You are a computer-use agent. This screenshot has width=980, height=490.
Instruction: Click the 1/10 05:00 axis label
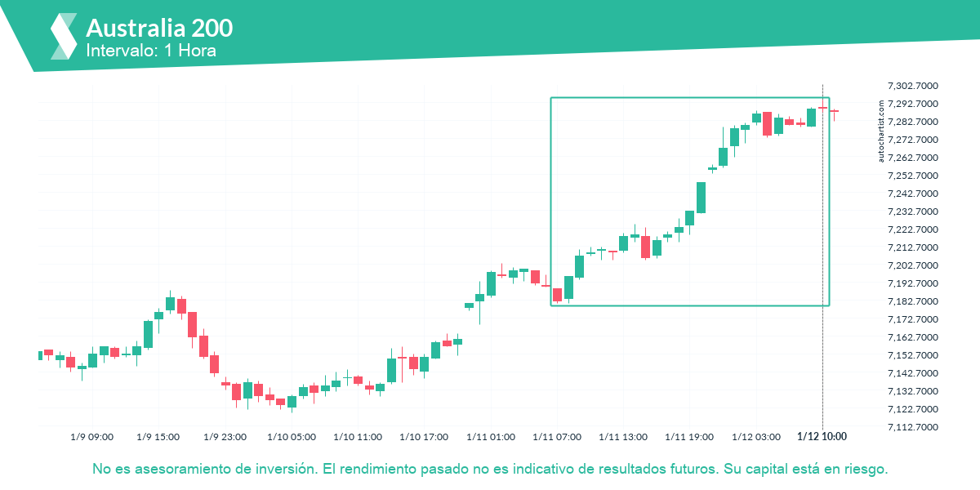[292, 437]
